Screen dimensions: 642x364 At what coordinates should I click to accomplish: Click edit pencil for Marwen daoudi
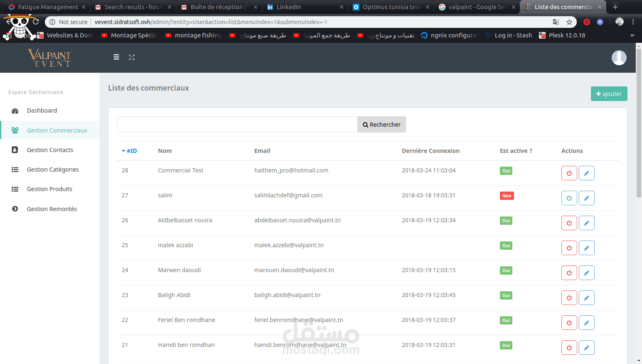586,273
